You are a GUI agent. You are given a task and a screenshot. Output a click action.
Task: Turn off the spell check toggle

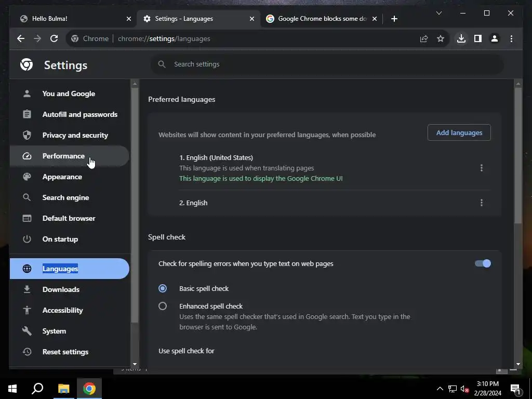[x=483, y=263]
